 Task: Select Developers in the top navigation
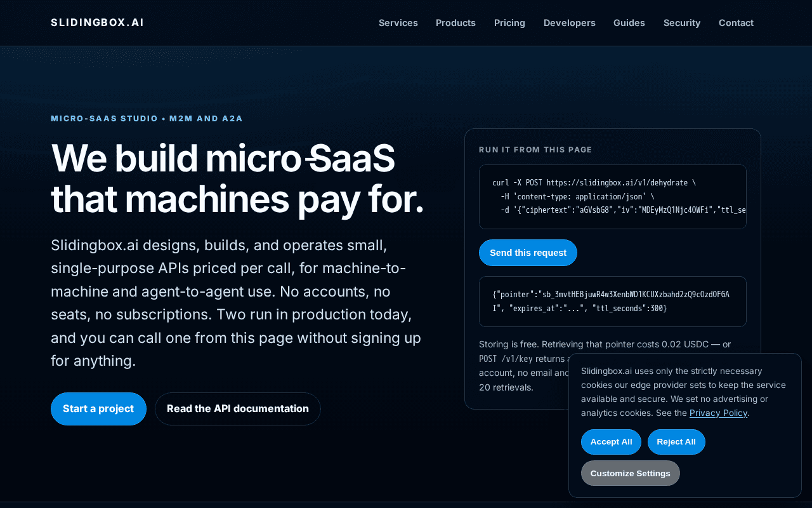click(570, 23)
